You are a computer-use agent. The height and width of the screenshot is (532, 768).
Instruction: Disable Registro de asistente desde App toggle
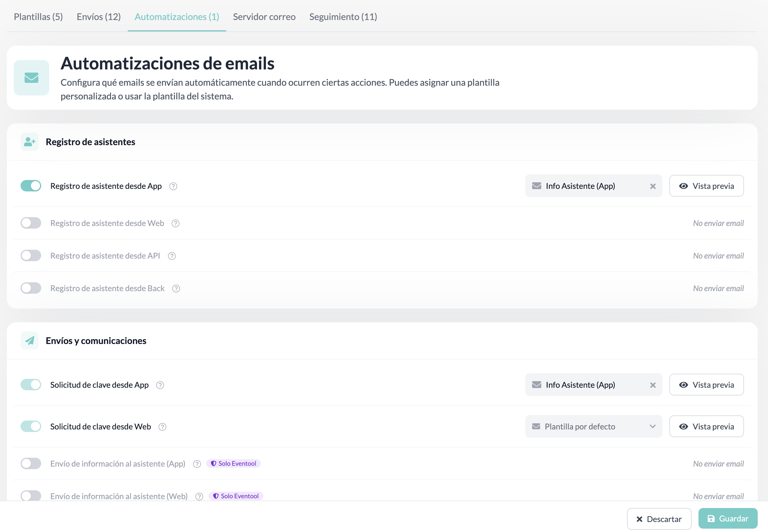click(x=31, y=186)
